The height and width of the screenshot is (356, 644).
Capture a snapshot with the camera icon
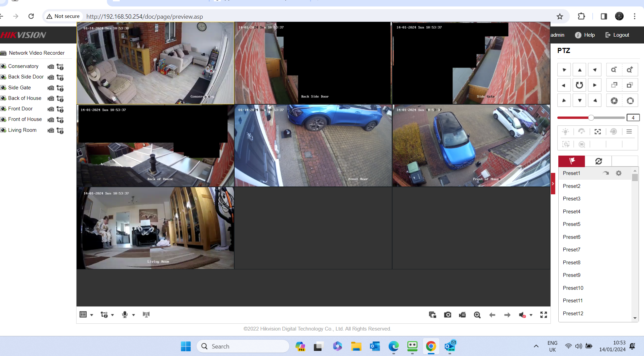(x=447, y=315)
